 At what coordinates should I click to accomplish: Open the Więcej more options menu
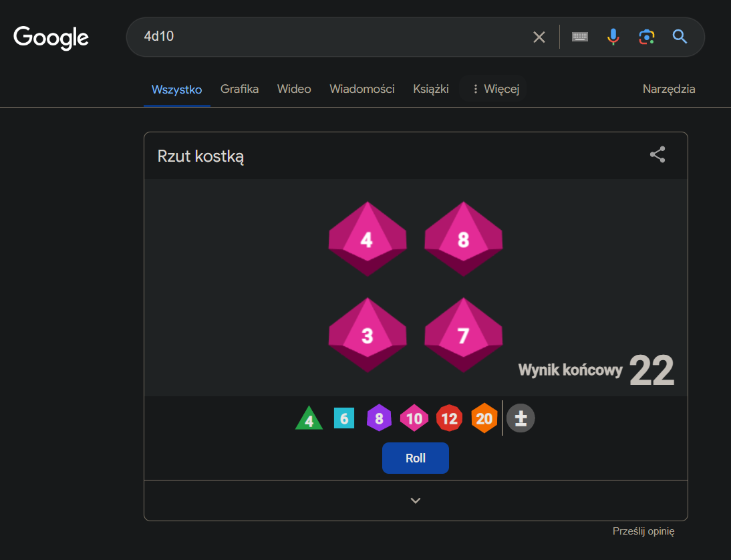(494, 89)
